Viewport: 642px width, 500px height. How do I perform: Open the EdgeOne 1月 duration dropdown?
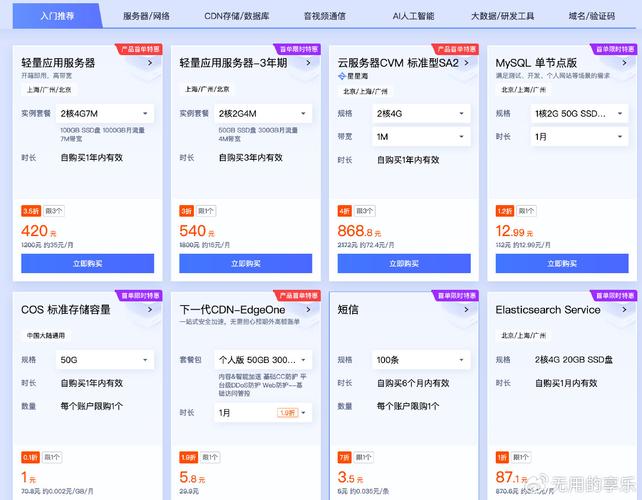(263, 413)
